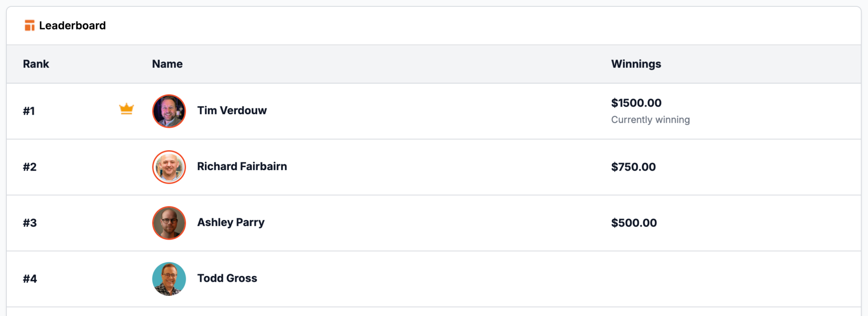Image resolution: width=868 pixels, height=316 pixels.
Task: Select Ashley Parry's name
Action: tap(231, 223)
